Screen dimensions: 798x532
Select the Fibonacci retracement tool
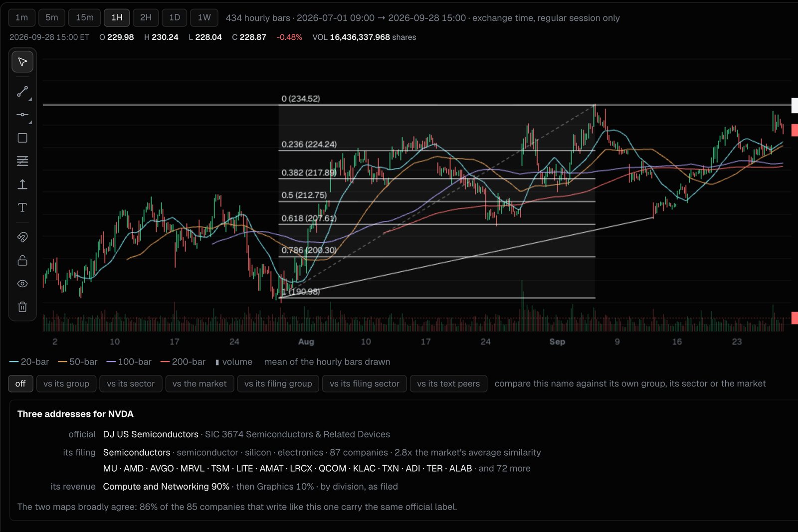22,161
